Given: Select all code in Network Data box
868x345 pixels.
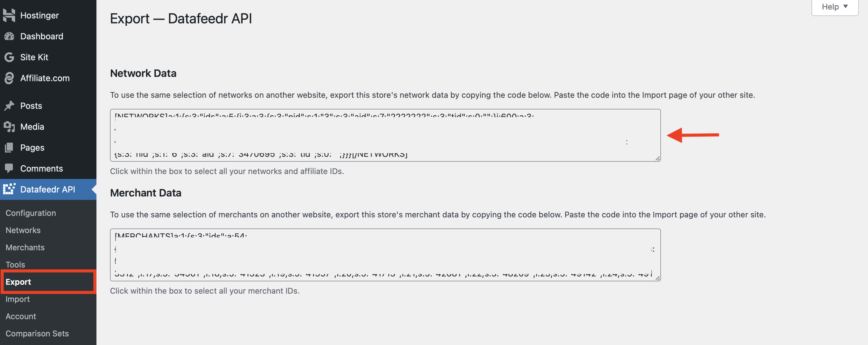Looking at the screenshot, I should tap(385, 135).
